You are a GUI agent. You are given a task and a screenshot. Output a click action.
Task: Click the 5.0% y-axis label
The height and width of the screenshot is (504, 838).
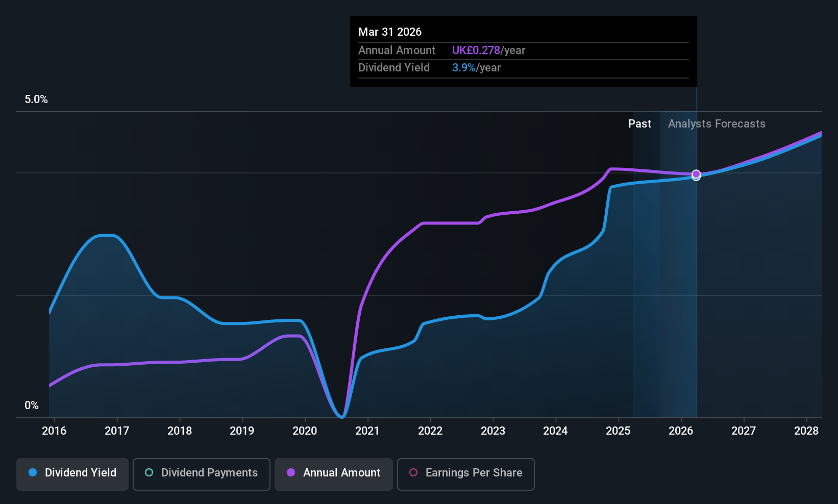click(36, 99)
